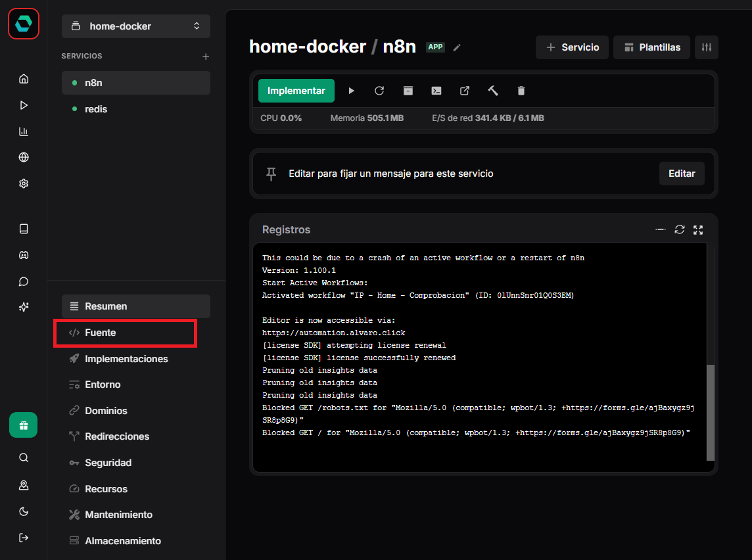This screenshot has width=752, height=560.
Task: Click the home-docker breadcrumb title
Action: pyautogui.click(x=308, y=47)
